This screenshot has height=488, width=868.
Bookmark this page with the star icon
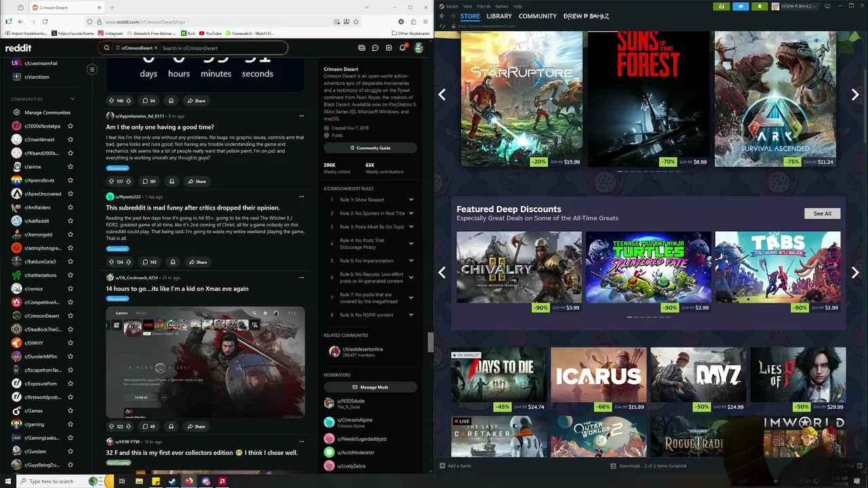(x=356, y=22)
